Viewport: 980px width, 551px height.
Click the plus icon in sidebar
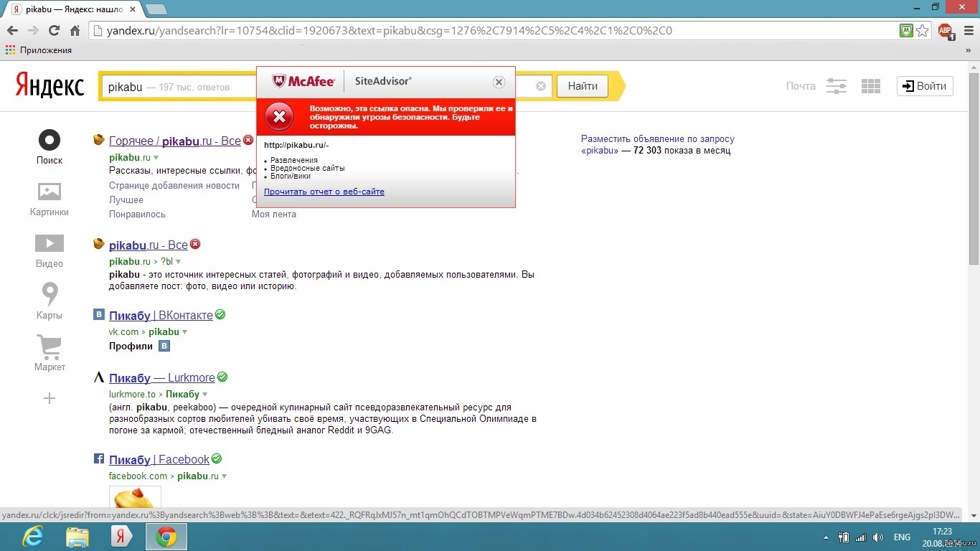pos(50,398)
